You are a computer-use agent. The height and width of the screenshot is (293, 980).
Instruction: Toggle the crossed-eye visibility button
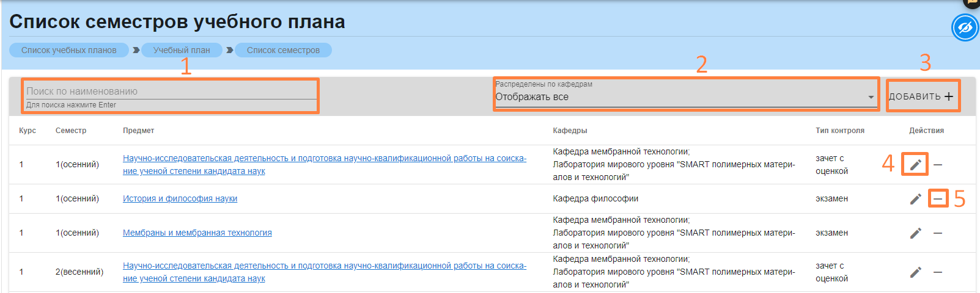[x=965, y=28]
